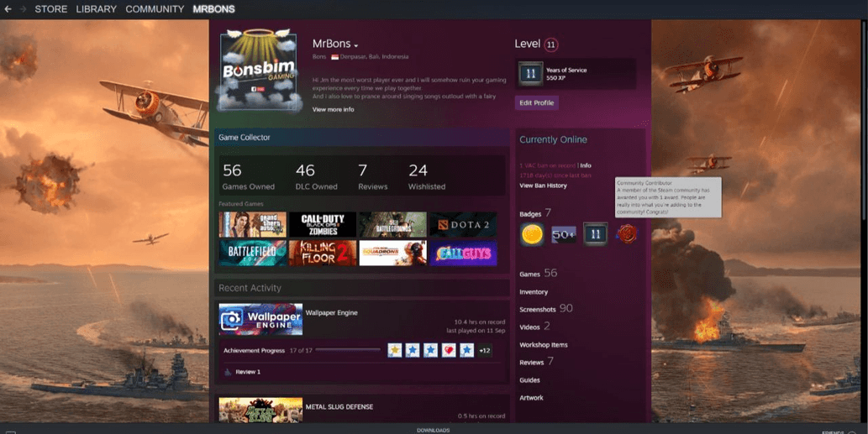868x434 pixels.
Task: Click 56 Games Owned stat
Action: pos(248,177)
